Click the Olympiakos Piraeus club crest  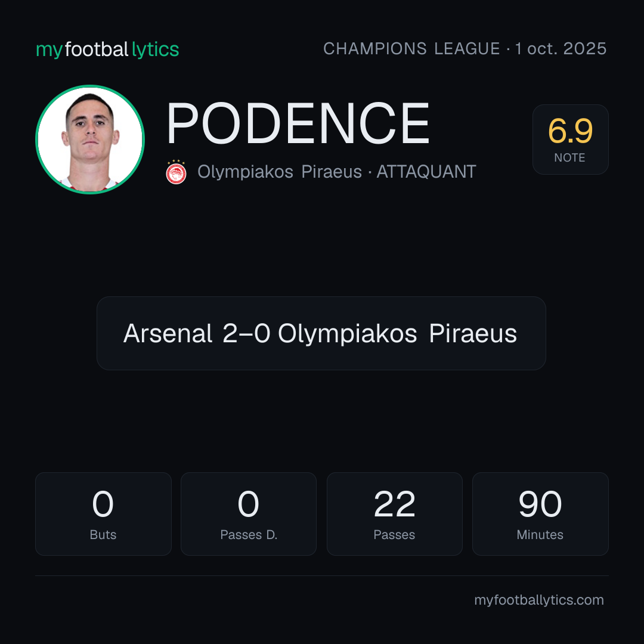pos(176,172)
